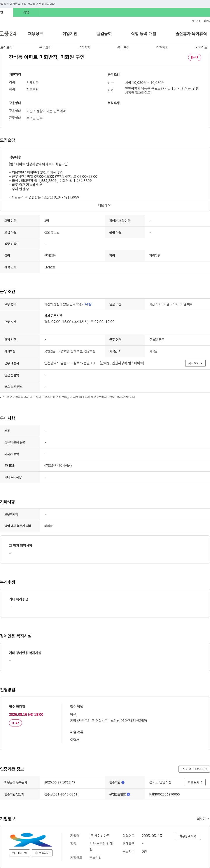The image size is (210, 868).
Task: Select the job title 간석동 아파트 미화반장, 미화원 구인
Action: [47, 57]
